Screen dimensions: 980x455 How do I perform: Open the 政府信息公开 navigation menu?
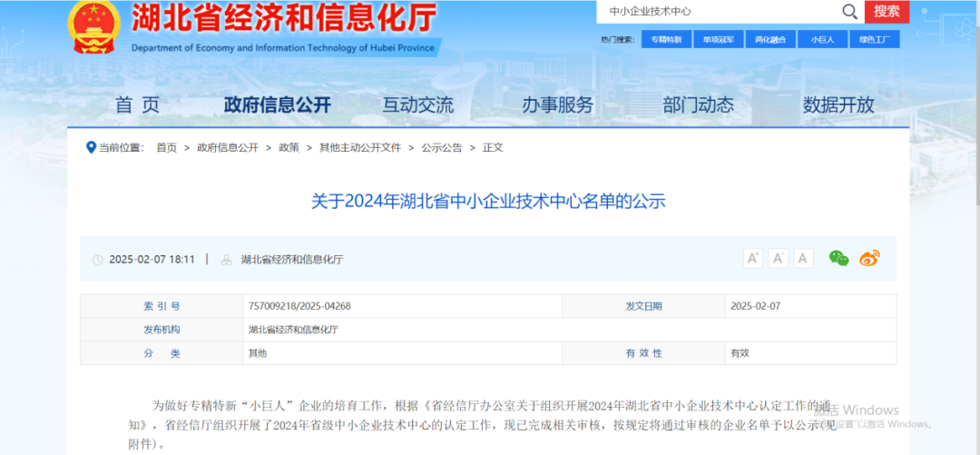[x=277, y=105]
